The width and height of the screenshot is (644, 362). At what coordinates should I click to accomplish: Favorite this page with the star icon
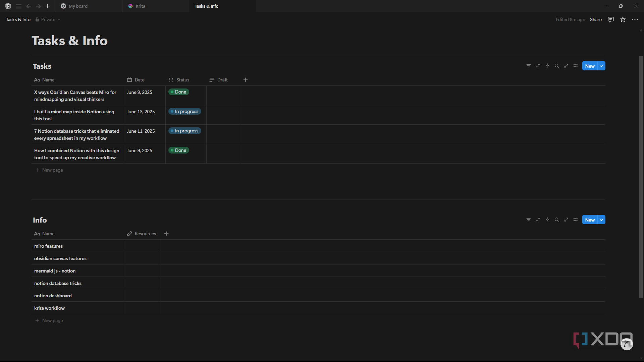(623, 19)
